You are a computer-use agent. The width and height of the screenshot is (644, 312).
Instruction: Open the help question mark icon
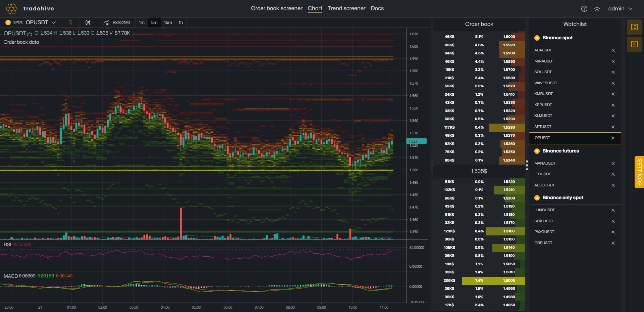click(x=584, y=9)
